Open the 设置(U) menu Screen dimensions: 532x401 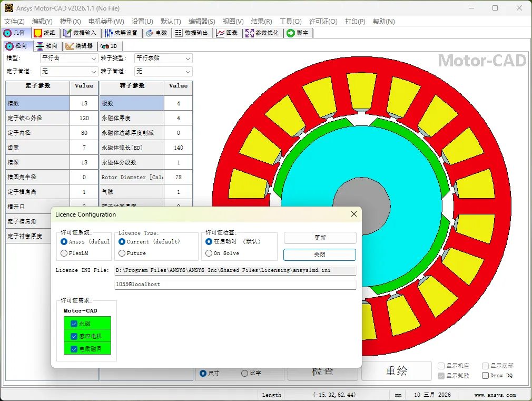point(142,22)
